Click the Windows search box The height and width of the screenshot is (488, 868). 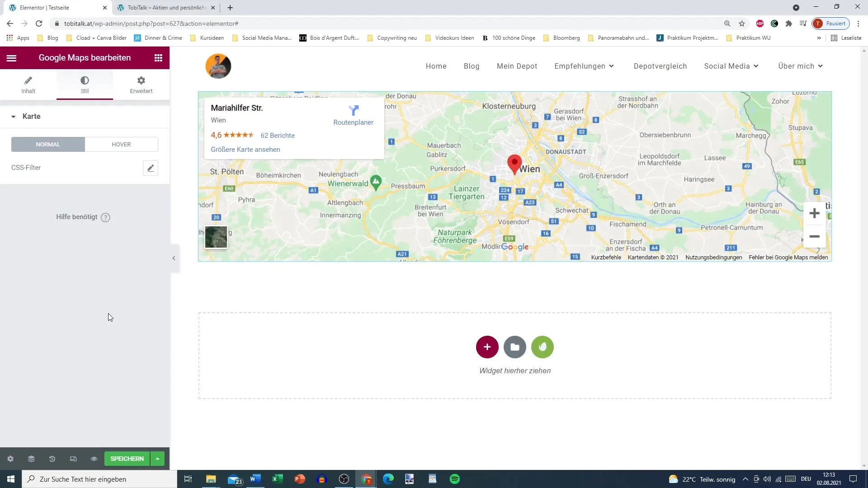point(99,479)
